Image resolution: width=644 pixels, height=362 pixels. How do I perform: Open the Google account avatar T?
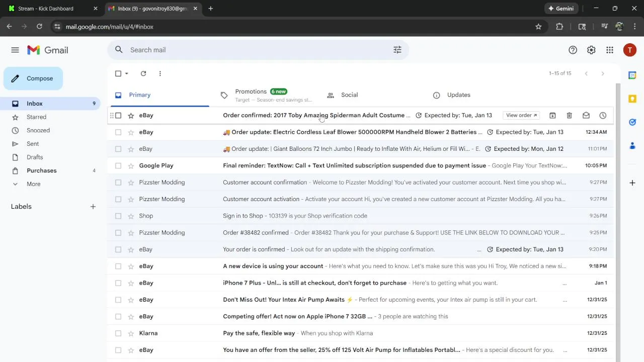coord(629,50)
